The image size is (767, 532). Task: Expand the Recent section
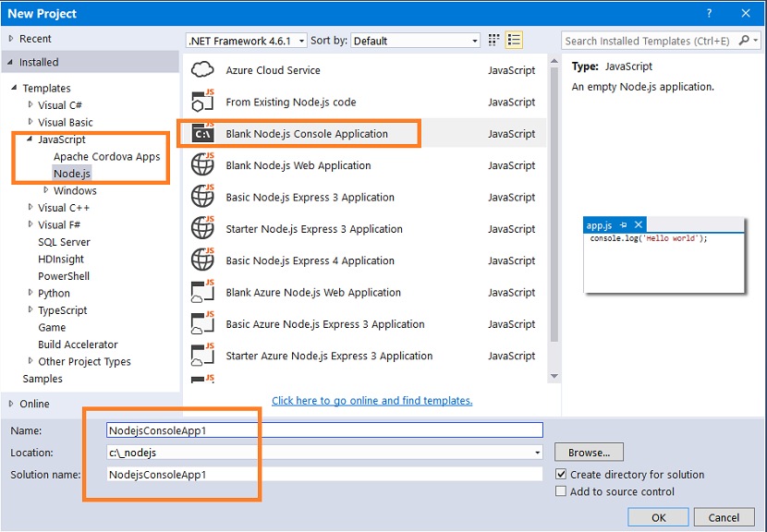11,38
